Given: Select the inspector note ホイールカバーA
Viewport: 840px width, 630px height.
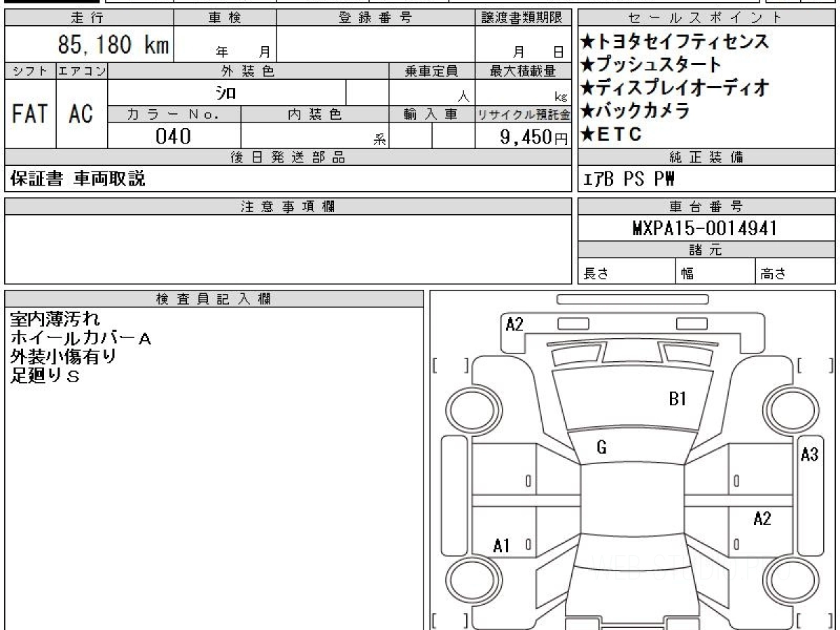Looking at the screenshot, I should tap(80, 339).
